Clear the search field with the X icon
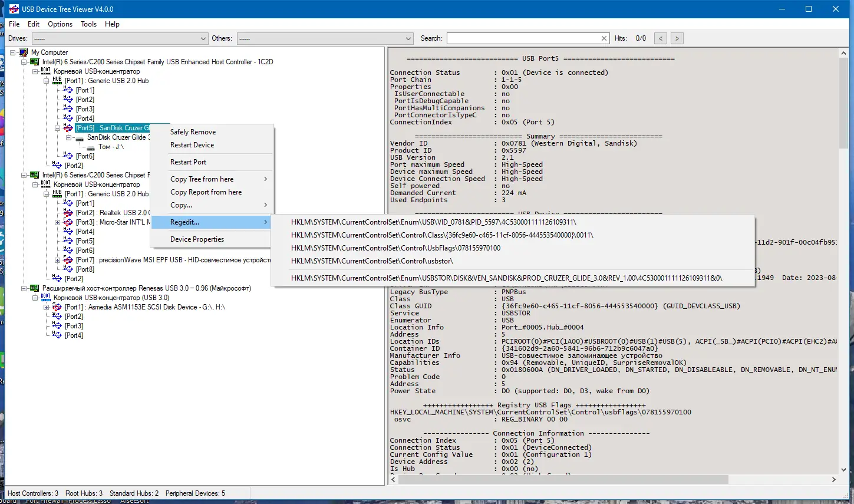 point(604,38)
